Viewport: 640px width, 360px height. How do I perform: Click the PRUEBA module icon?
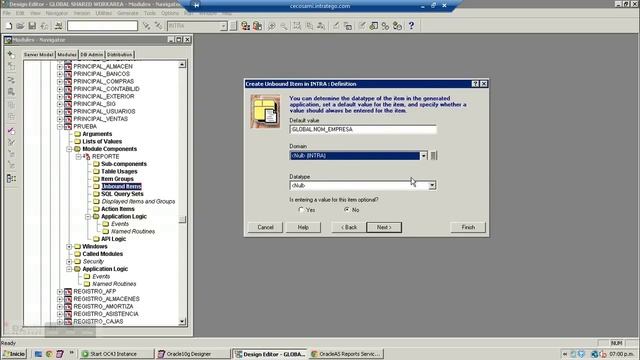[68, 127]
